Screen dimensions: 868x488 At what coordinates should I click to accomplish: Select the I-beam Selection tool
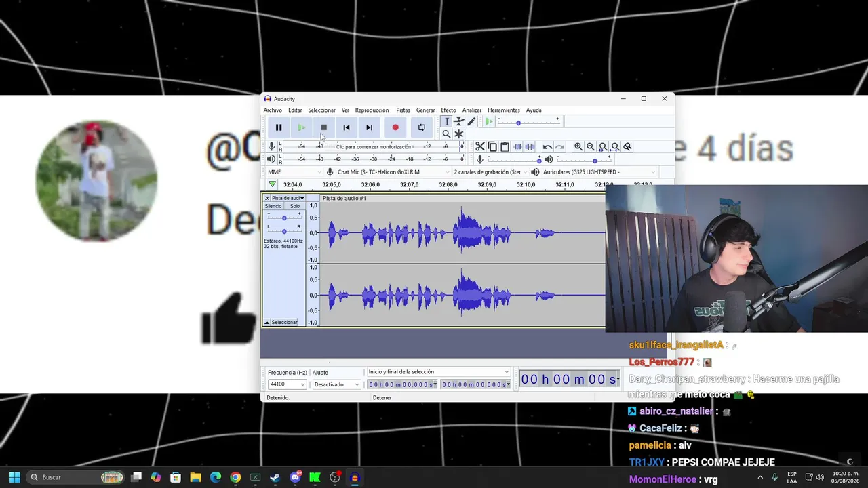446,121
